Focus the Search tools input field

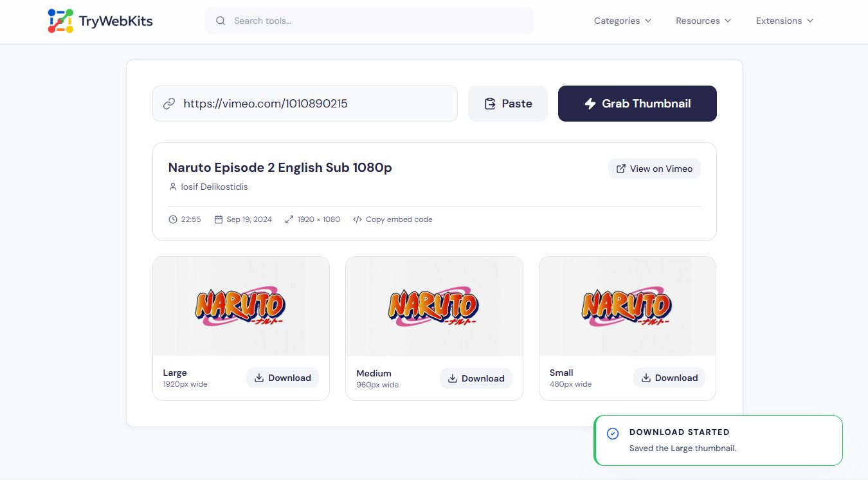[370, 21]
